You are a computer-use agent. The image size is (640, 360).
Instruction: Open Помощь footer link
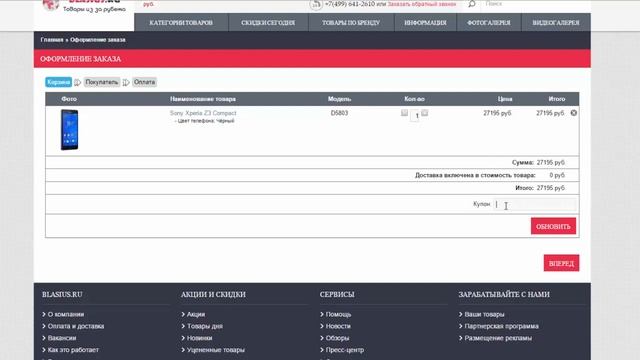338,314
